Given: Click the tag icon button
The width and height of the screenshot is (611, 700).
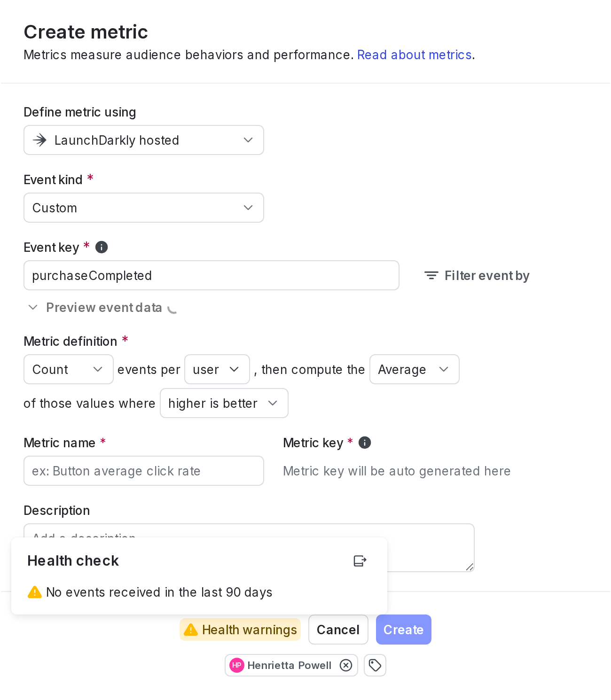Looking at the screenshot, I should (375, 665).
